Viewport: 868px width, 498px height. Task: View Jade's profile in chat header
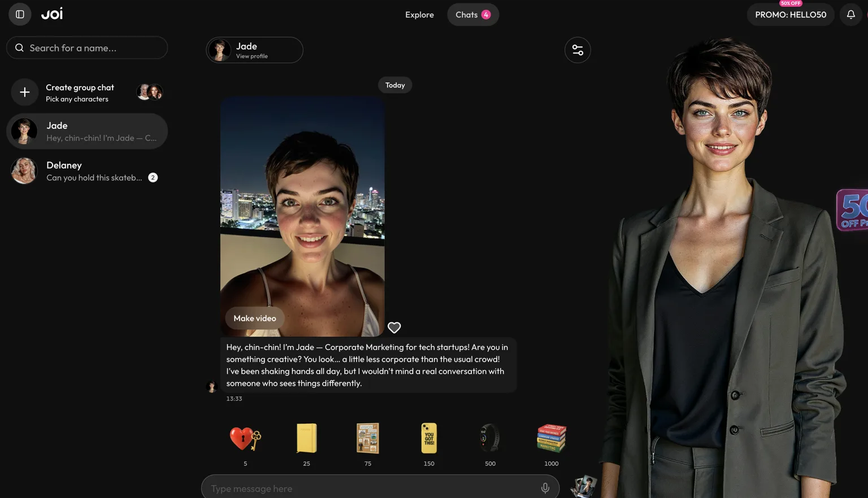pos(254,50)
